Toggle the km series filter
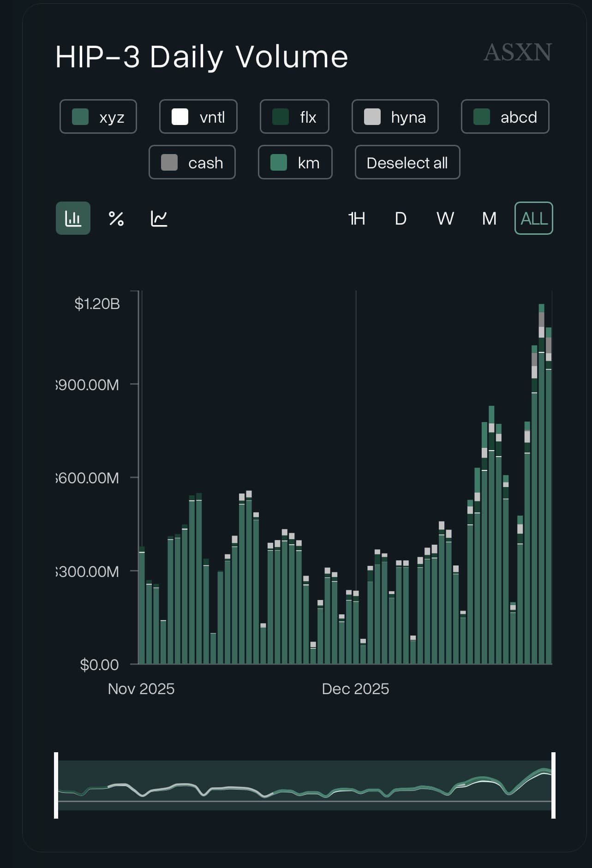 pyautogui.click(x=295, y=162)
